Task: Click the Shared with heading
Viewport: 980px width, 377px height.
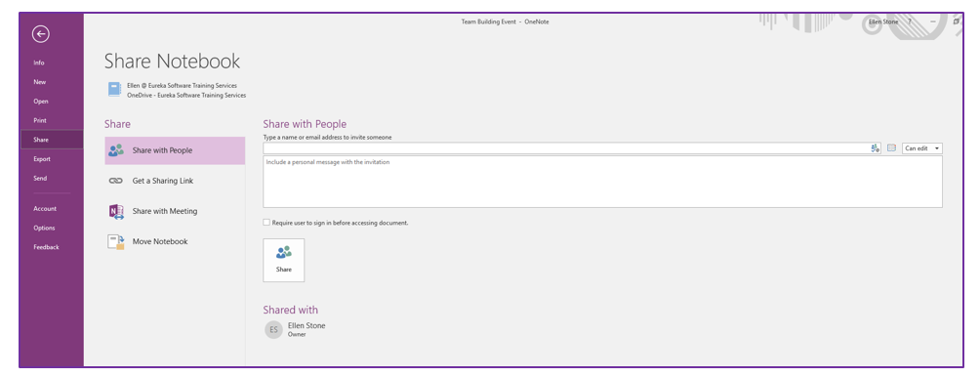Action: 291,311
